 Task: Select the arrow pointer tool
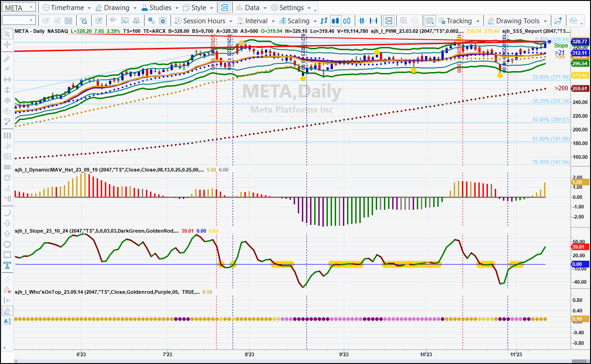(7, 33)
